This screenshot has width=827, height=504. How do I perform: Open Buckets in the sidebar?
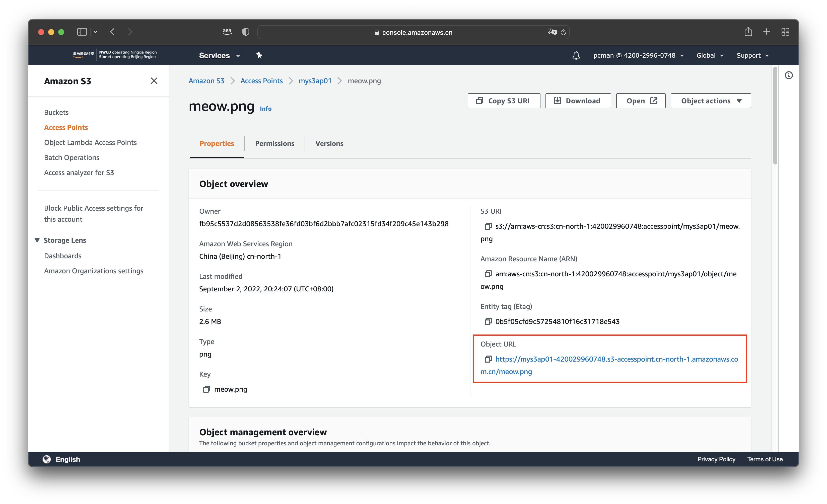(56, 112)
